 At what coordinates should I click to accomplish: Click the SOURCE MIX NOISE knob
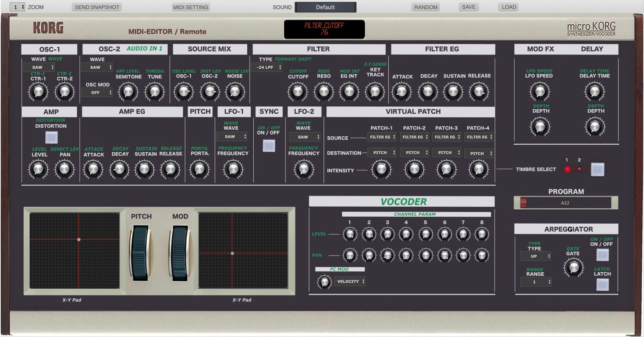click(234, 91)
